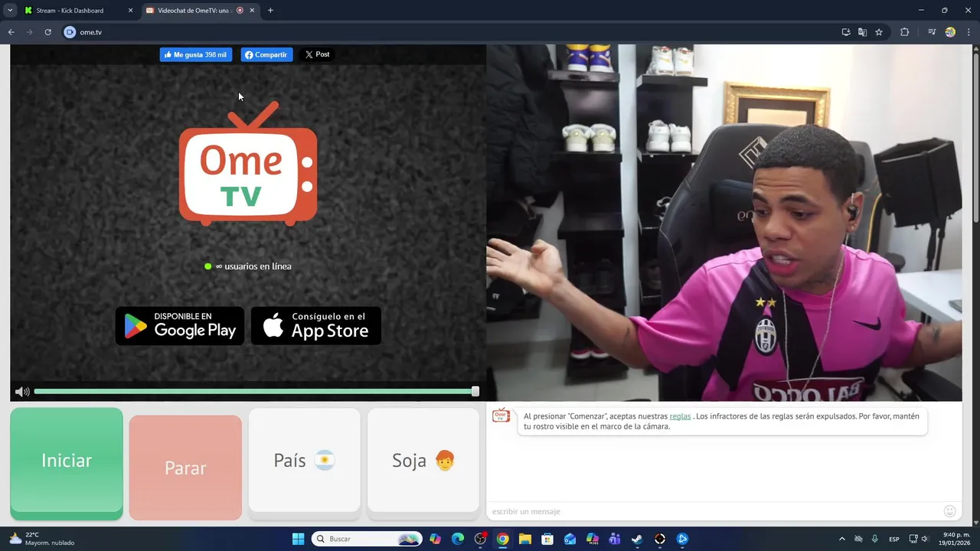Open Windows Start menu
The image size is (980, 551).
pyautogui.click(x=298, y=539)
